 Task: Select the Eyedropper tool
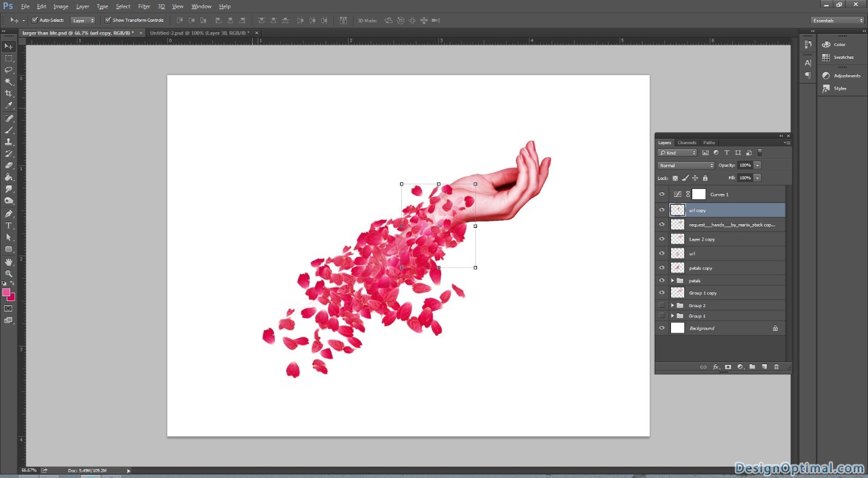[8, 105]
